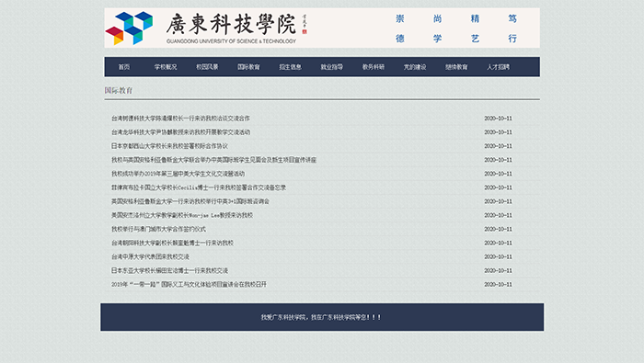Screen dimensions: 644x363
Task: Open the 校园风景 navigation item
Action: (207, 67)
